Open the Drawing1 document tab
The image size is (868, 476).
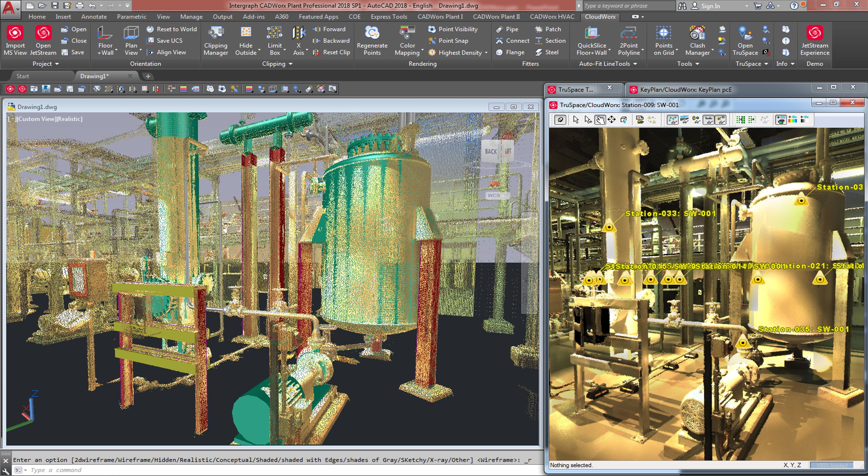(95, 76)
